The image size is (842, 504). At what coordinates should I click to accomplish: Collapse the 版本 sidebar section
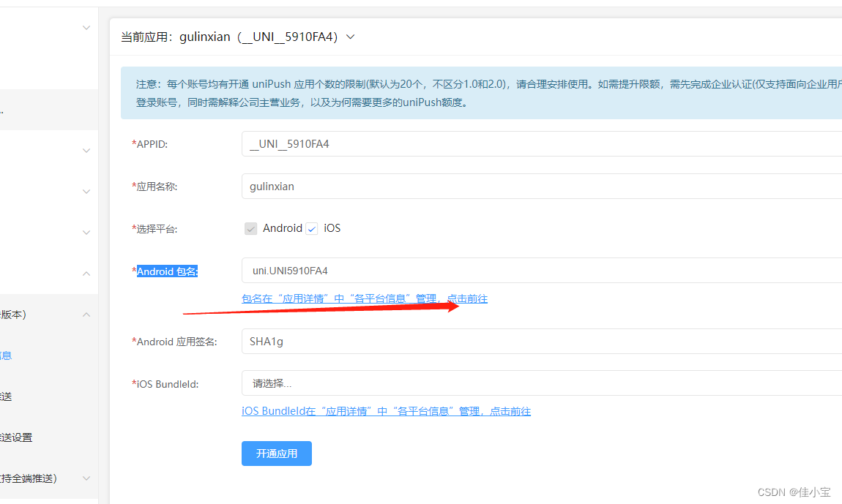click(86, 314)
